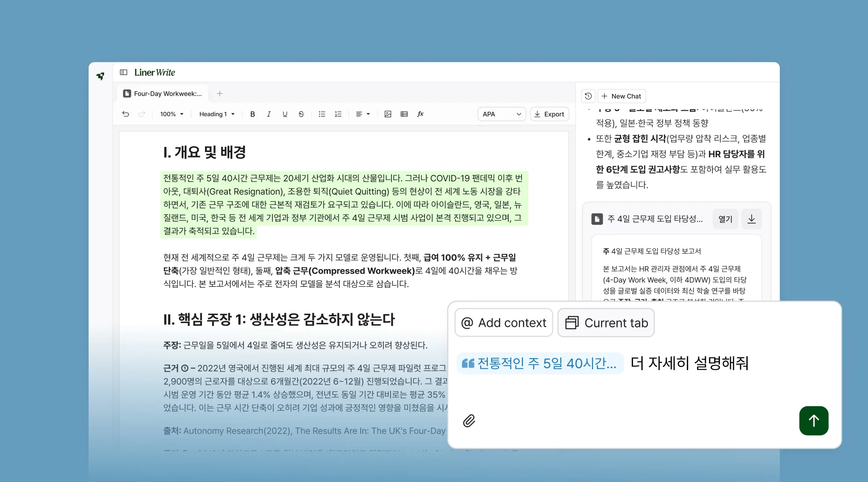Expand the APA citation style dropdown
The image size is (868, 482).
click(502, 114)
